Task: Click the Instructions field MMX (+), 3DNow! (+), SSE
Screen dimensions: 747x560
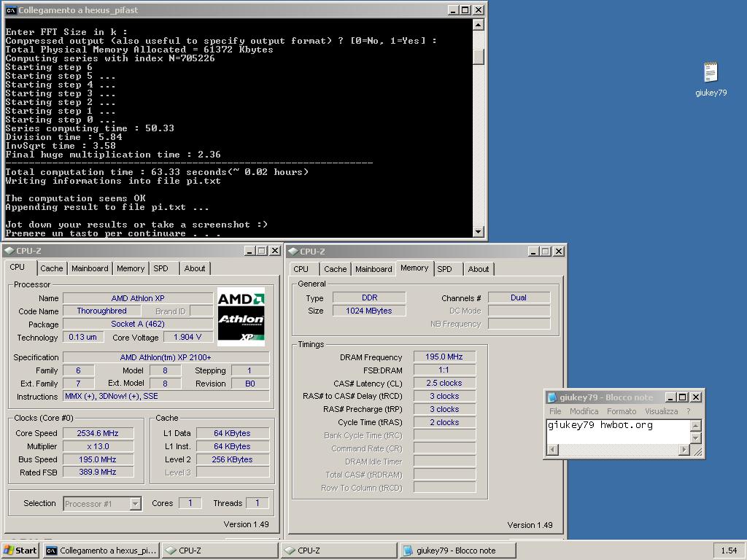Action: point(166,396)
